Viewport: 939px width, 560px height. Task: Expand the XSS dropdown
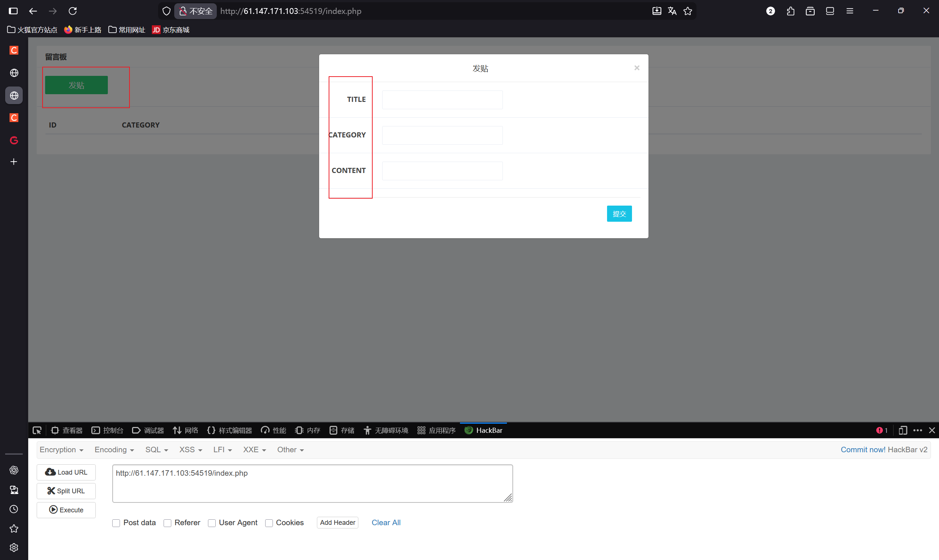click(191, 450)
